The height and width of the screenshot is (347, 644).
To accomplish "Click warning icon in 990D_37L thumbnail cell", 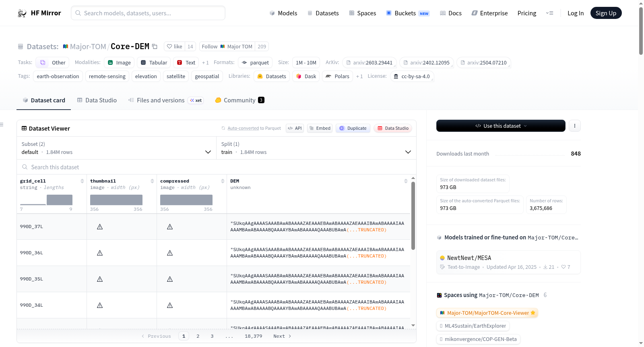I will (x=100, y=226).
